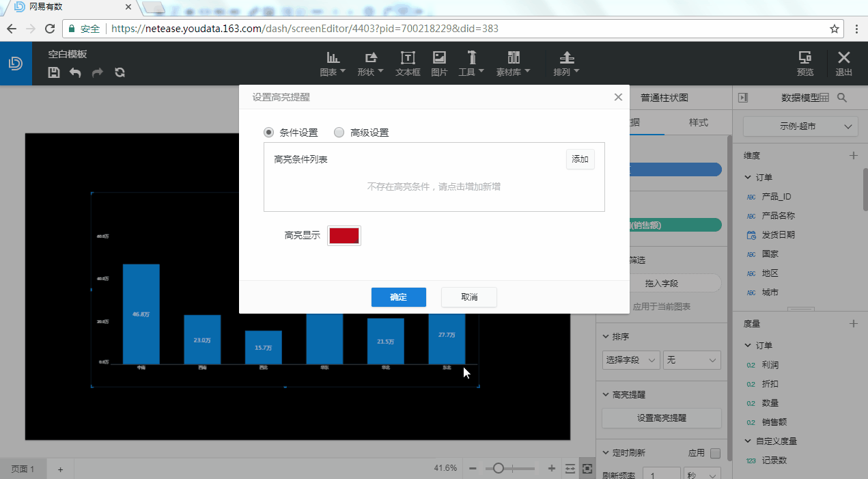Open the 工具 tools menu
This screenshot has height=479, width=868.
471,64
